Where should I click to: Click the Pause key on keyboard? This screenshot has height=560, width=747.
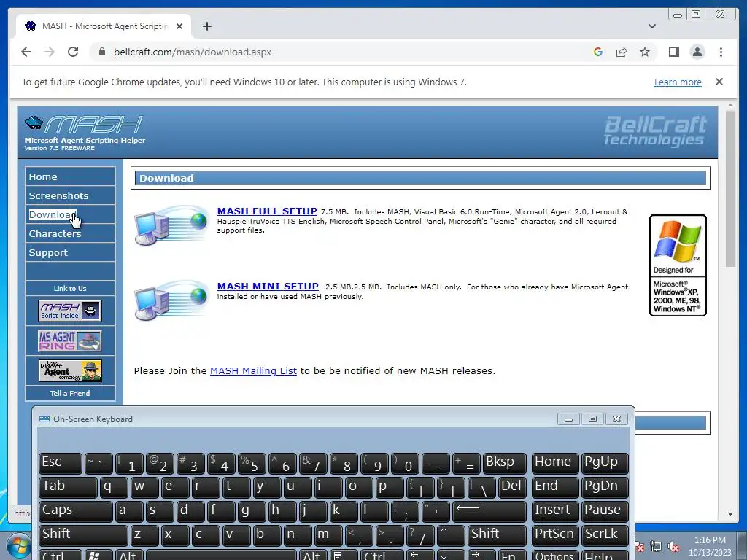605,511
